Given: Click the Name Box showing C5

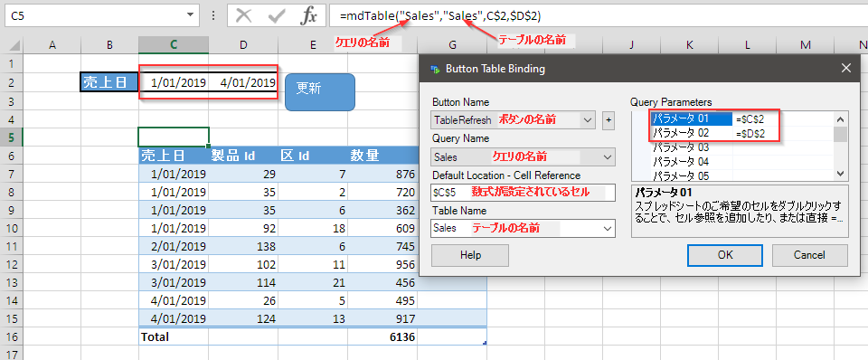Looking at the screenshot, I should tap(94, 16).
